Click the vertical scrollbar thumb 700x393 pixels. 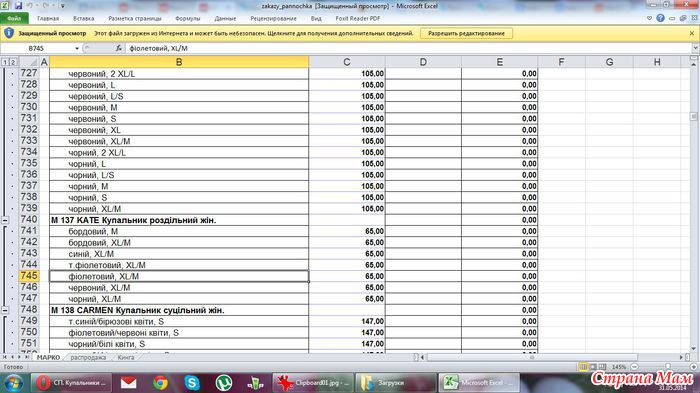(693, 117)
